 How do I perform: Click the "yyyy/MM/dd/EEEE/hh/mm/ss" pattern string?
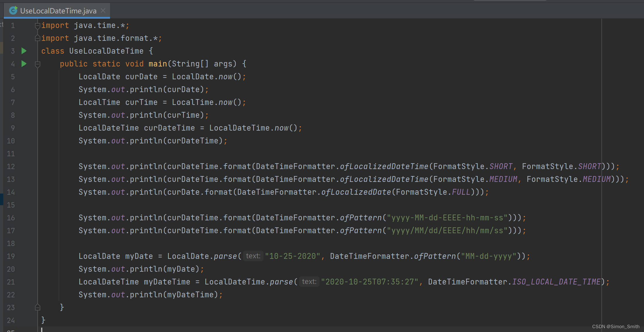(x=447, y=231)
